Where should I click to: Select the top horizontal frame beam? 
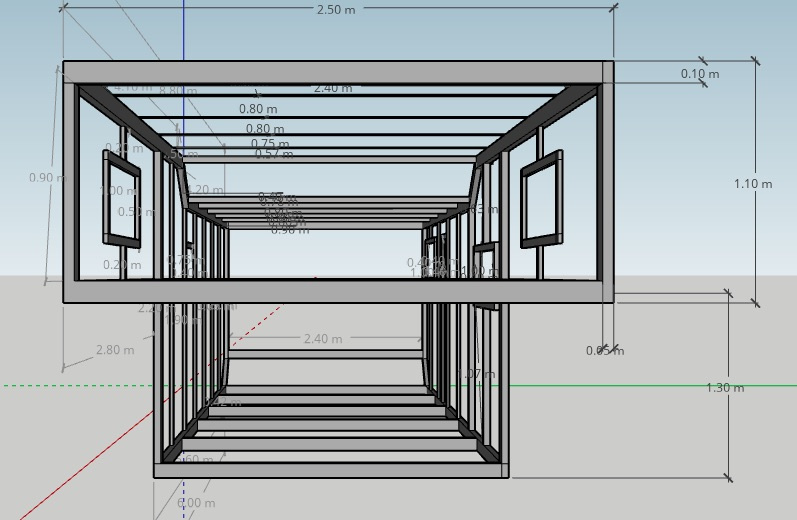coord(338,72)
